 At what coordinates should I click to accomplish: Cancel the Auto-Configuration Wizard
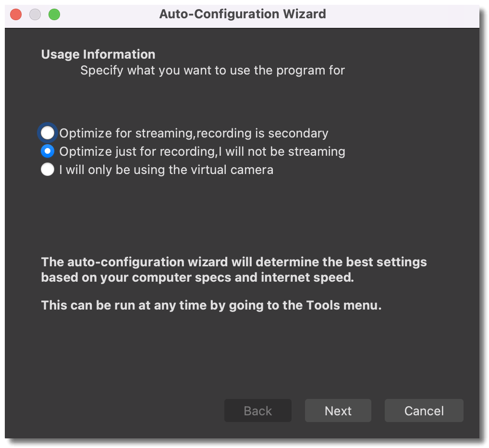coord(424,411)
